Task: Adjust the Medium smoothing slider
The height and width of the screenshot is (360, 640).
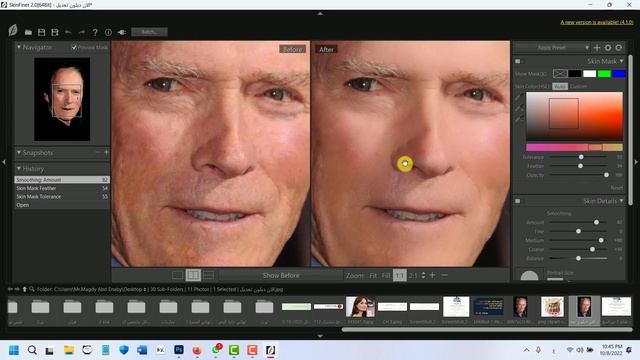Action: tap(601, 240)
